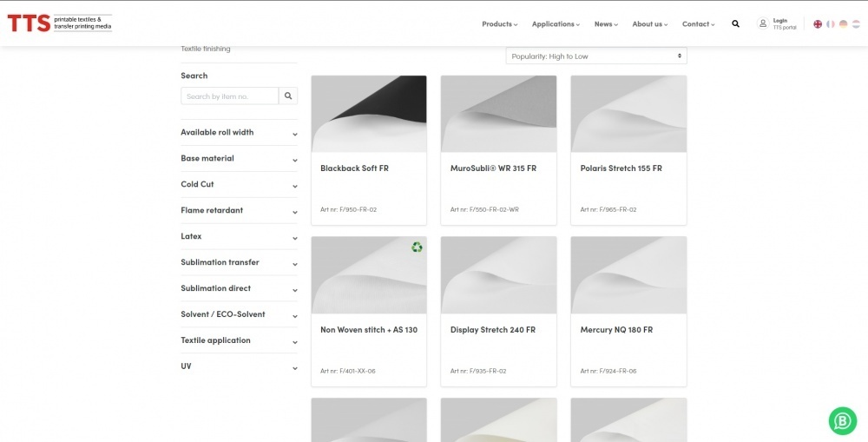Click article number F/965-FR-02
The image size is (868, 442).
pos(608,210)
